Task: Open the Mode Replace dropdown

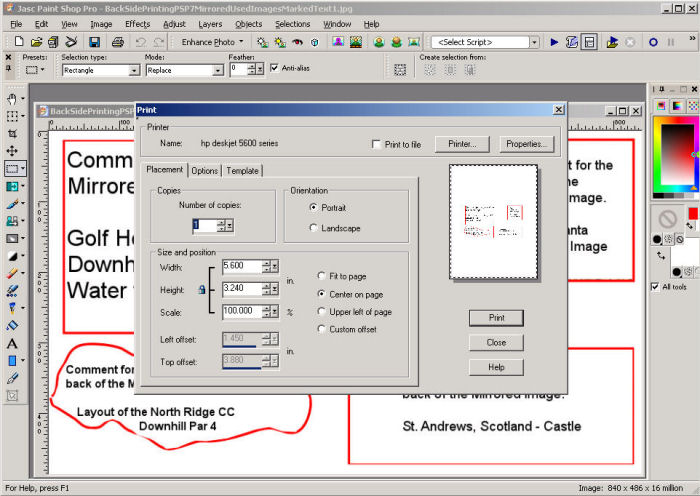Action: click(217, 71)
